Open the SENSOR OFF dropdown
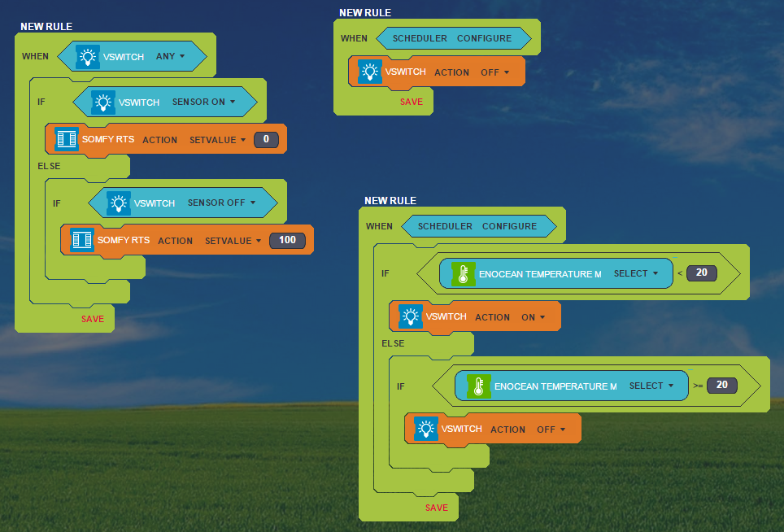This screenshot has width=784, height=532. pos(221,203)
